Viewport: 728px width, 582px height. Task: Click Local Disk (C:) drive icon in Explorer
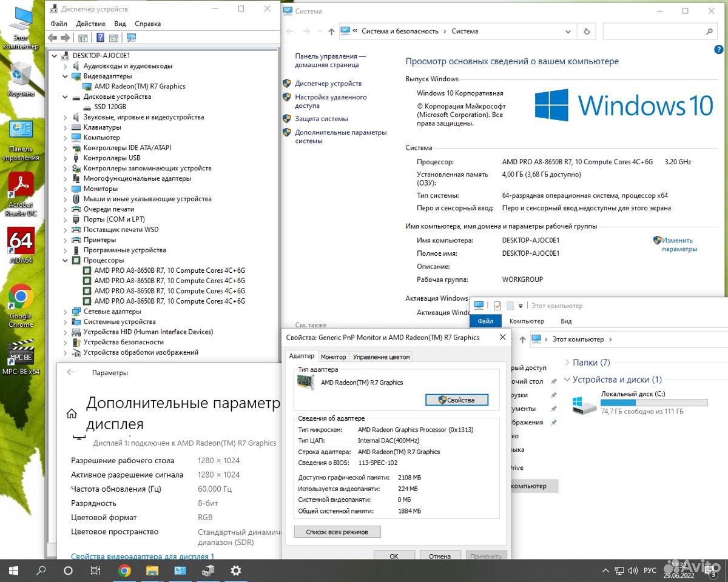click(584, 404)
